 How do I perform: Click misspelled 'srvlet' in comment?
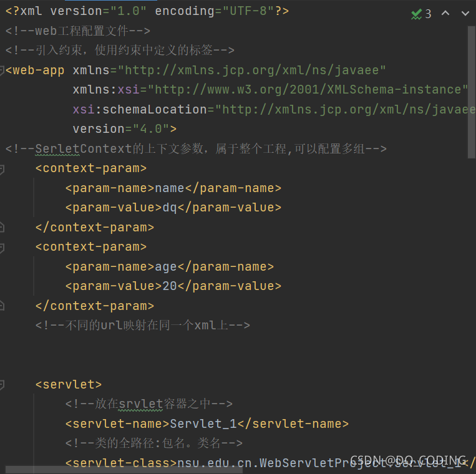click(140, 404)
